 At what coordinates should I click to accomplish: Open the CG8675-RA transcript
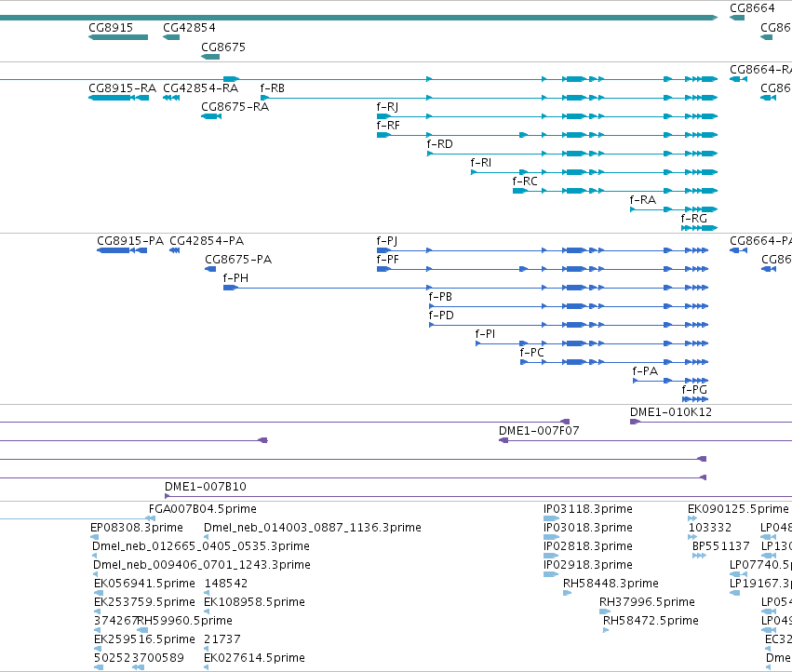(x=211, y=116)
